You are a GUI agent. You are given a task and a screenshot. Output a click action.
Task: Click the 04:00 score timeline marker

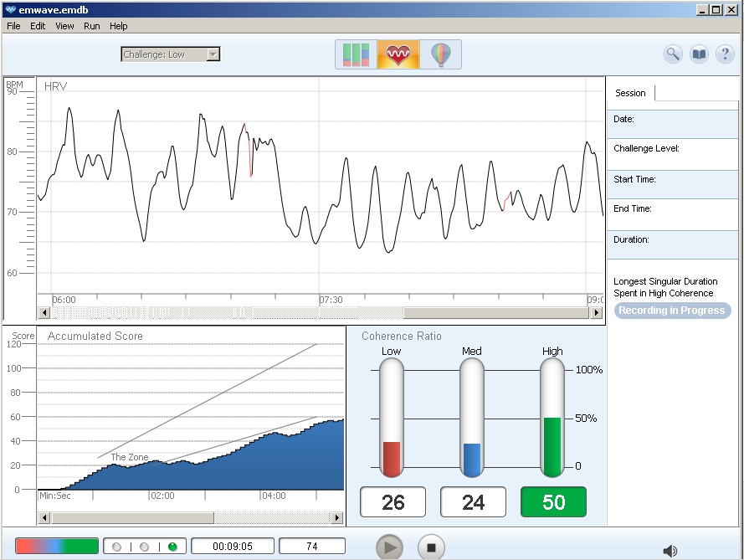click(x=274, y=496)
